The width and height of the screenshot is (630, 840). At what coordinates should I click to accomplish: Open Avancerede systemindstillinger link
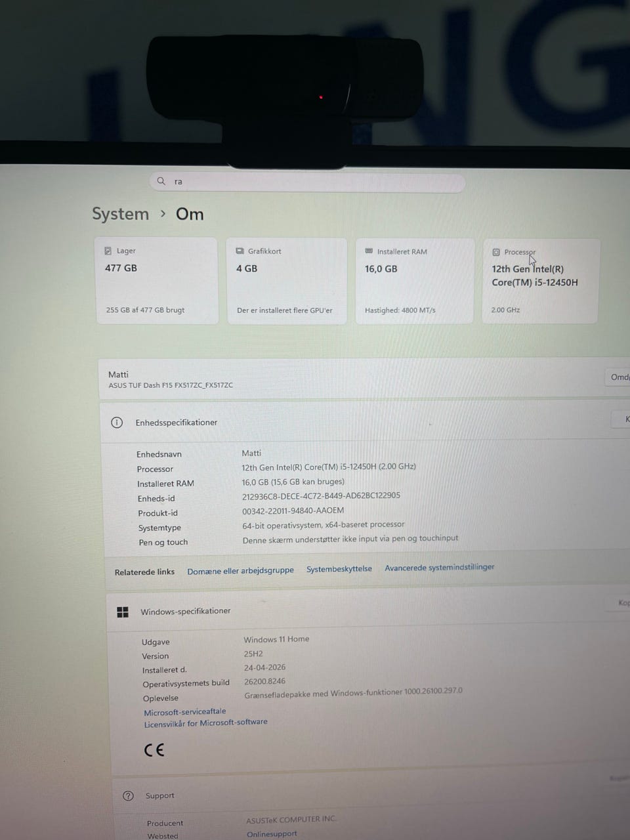[440, 567]
